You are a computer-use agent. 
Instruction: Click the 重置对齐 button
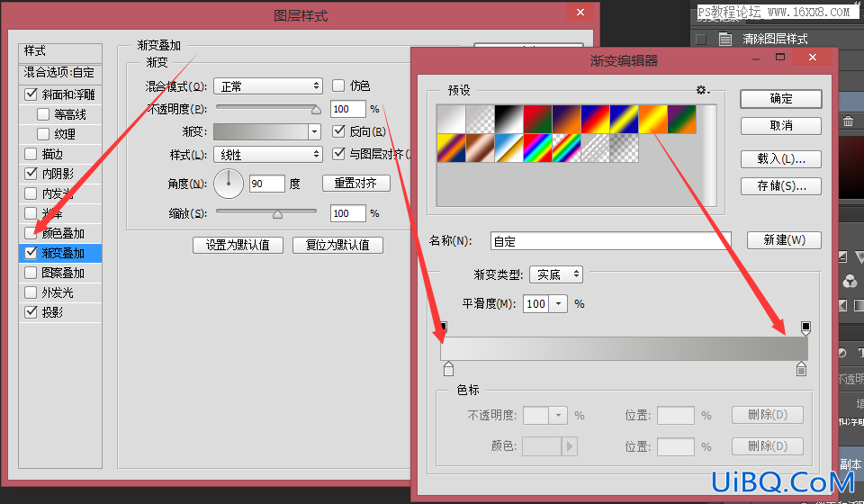pyautogui.click(x=356, y=184)
